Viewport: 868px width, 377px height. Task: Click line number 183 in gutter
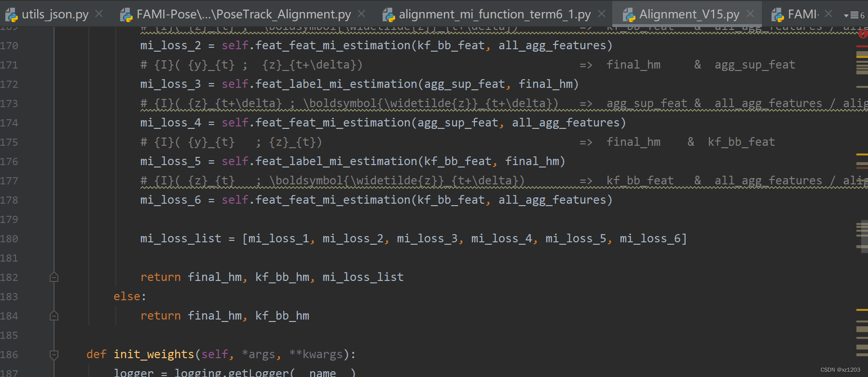(9, 296)
